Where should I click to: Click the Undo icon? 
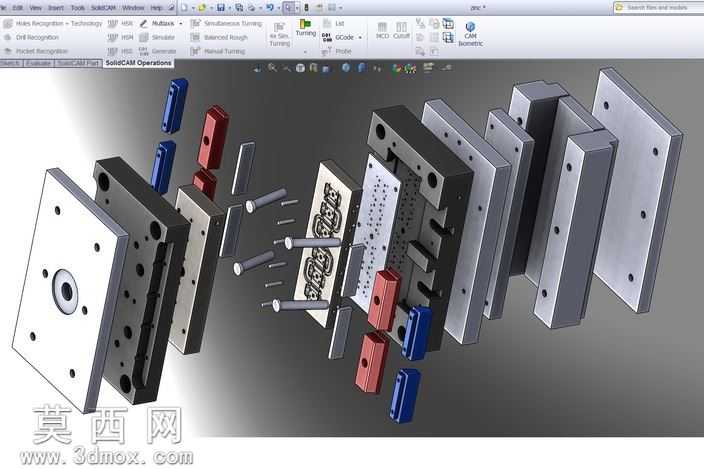click(x=270, y=8)
